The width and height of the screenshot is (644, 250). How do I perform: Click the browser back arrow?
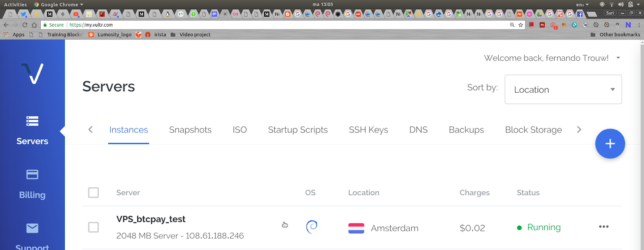pos(6,25)
